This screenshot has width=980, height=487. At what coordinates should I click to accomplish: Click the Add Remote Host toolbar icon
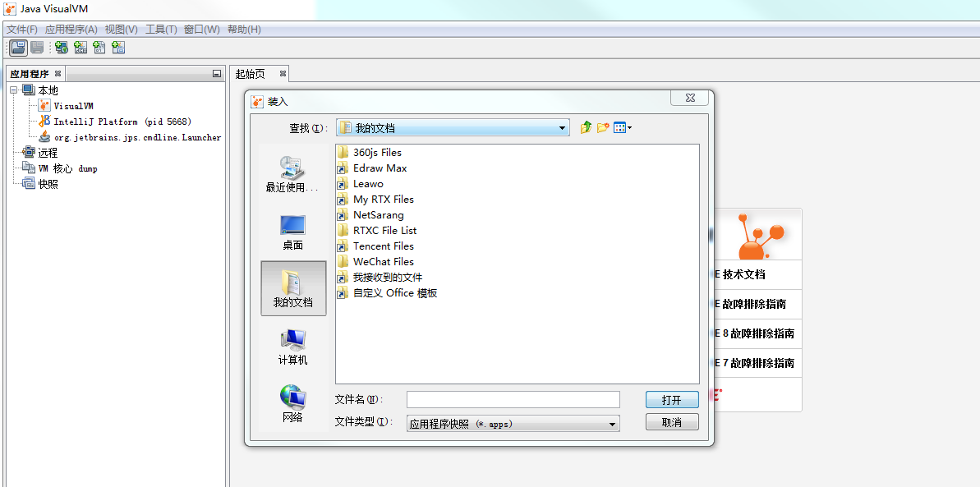61,47
